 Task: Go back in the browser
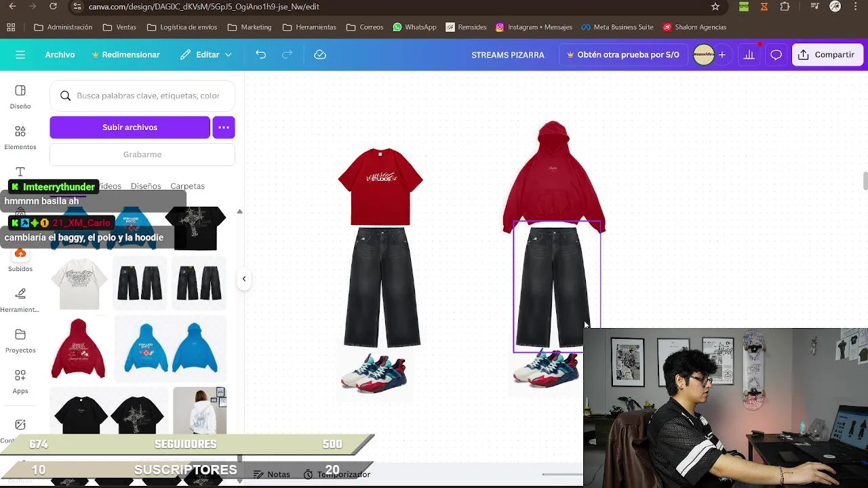click(12, 7)
